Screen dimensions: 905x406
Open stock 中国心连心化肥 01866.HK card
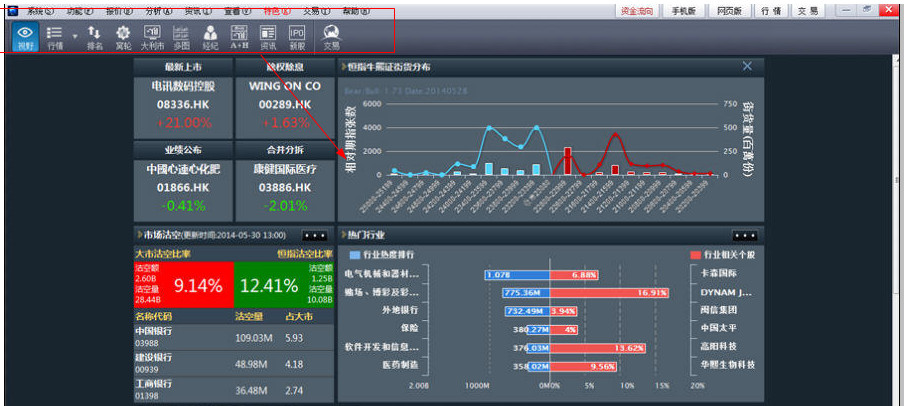pos(184,191)
